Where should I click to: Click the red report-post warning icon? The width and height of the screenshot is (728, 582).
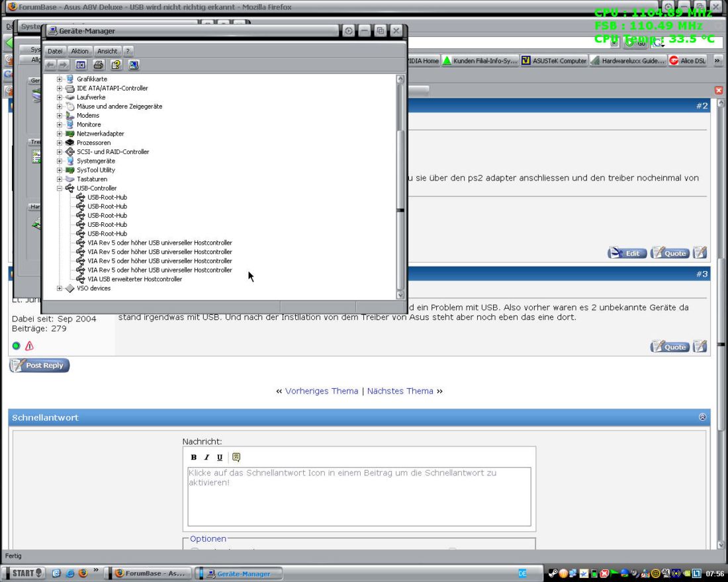(x=29, y=346)
